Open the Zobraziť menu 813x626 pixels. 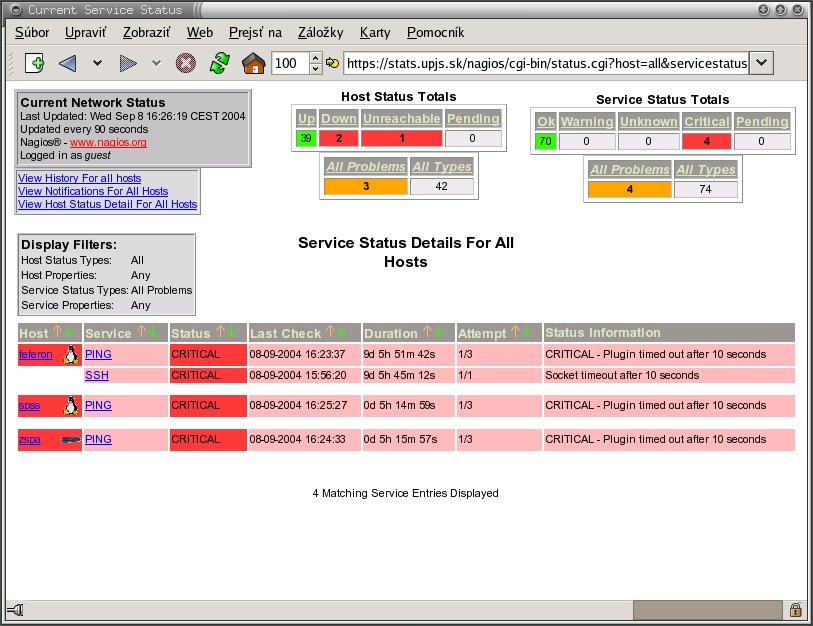[x=146, y=33]
